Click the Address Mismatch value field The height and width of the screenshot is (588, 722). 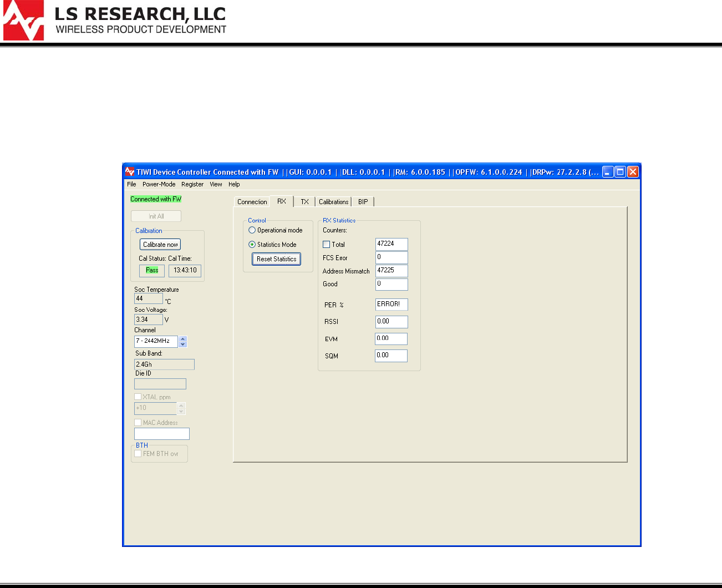pos(391,271)
